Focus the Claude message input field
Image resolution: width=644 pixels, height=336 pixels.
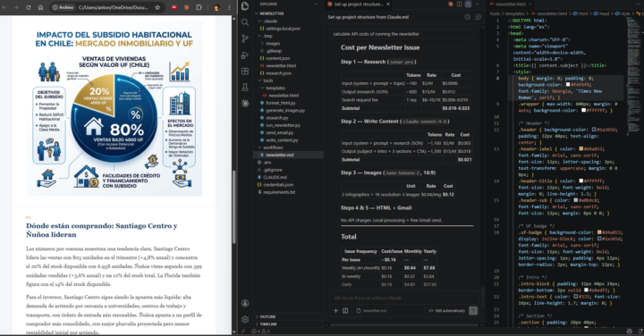click(x=403, y=298)
